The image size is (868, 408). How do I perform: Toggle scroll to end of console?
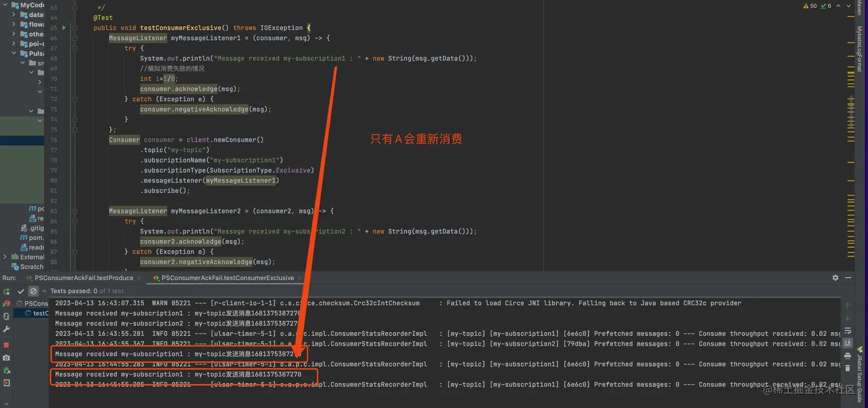[848, 343]
